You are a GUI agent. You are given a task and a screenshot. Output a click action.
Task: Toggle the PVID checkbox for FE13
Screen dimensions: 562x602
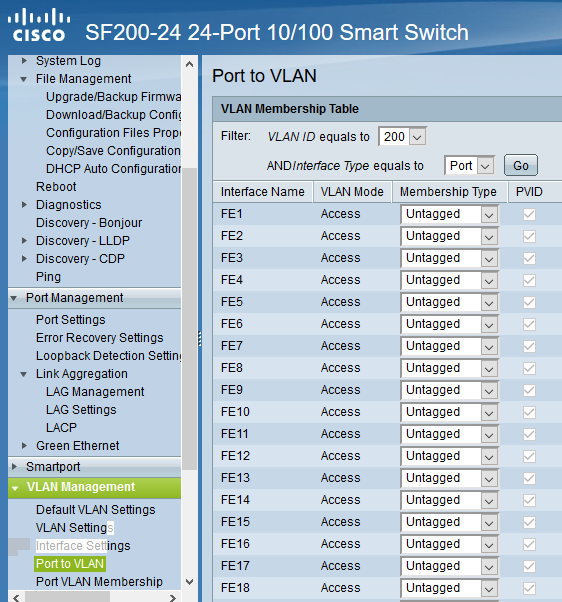(529, 478)
